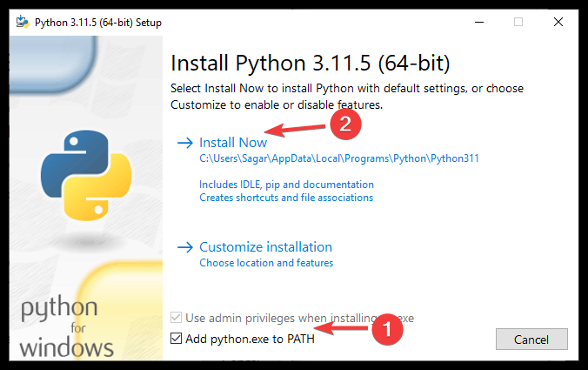Click the red circle numbered 2

pyautogui.click(x=345, y=124)
